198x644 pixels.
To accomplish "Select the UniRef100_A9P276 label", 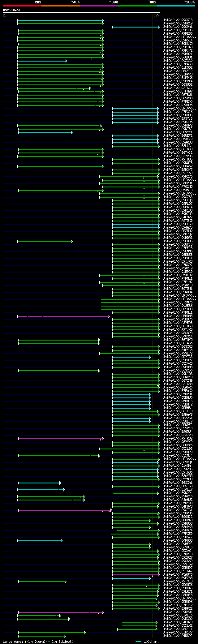I will (x=178, y=177).
